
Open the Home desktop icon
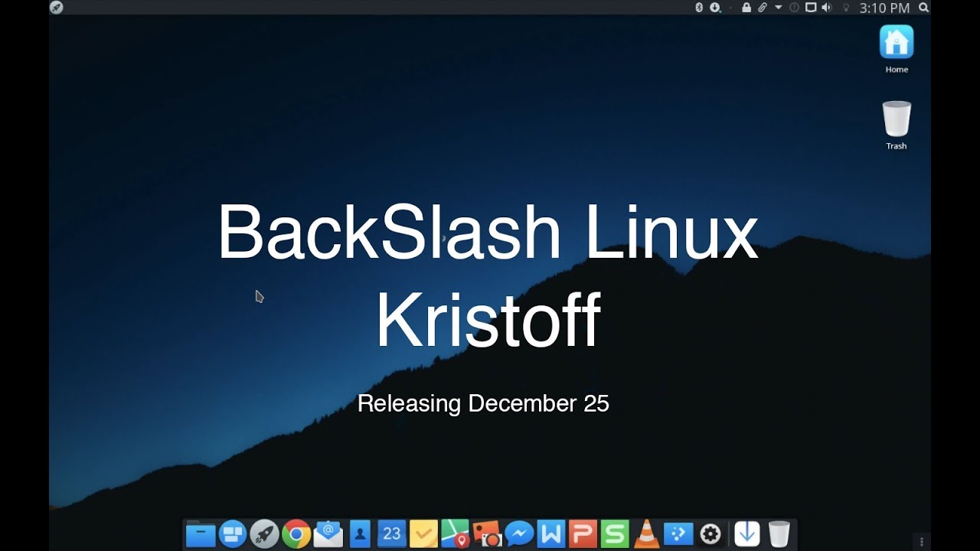coord(897,49)
